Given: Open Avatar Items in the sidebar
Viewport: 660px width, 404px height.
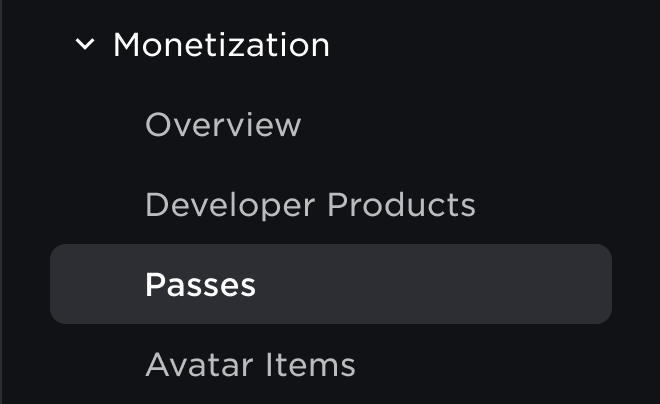Looking at the screenshot, I should pyautogui.click(x=250, y=365).
